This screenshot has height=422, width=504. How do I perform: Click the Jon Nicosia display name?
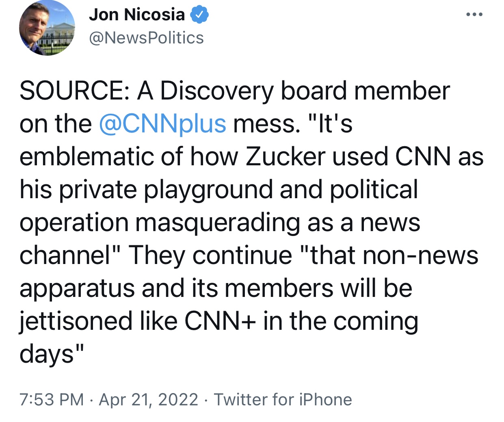pyautogui.click(x=137, y=15)
